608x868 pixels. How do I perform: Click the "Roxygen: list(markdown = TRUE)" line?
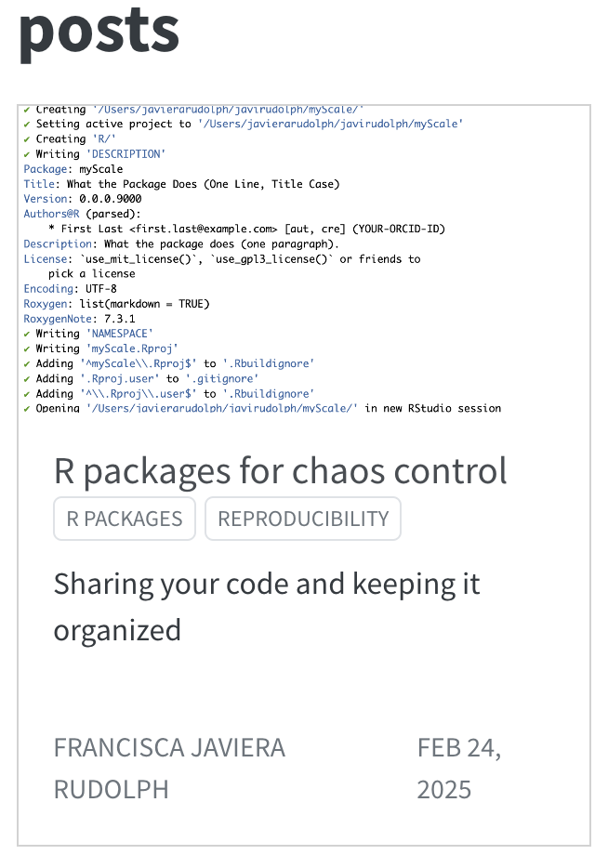point(116,304)
